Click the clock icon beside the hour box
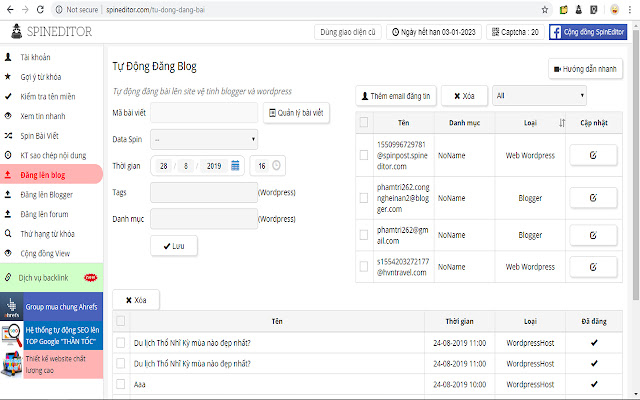The width and height of the screenshot is (640, 400). tap(277, 165)
